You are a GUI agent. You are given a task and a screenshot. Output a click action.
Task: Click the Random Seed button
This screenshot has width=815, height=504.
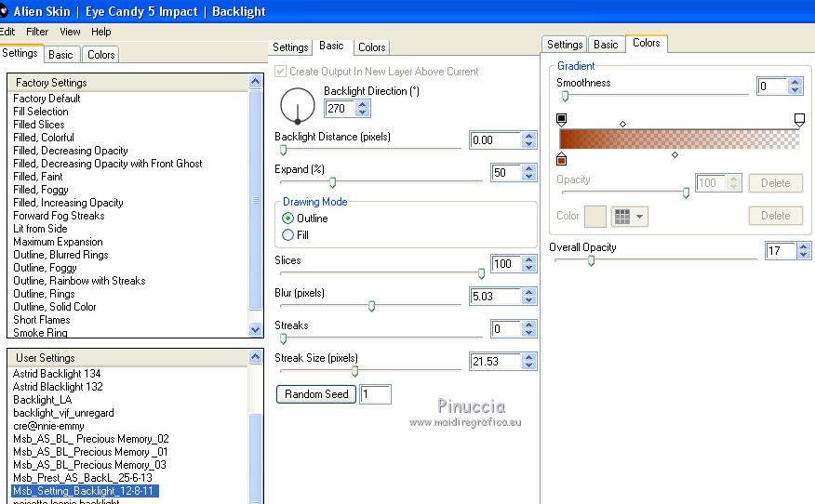316,394
